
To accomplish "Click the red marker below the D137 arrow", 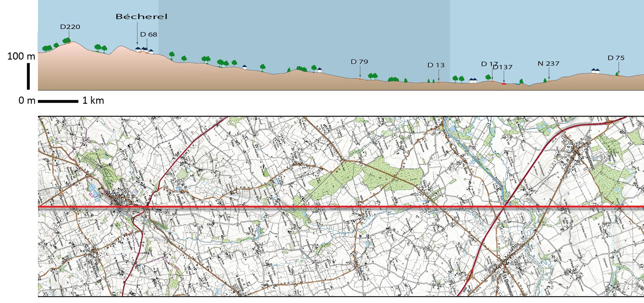I will click(x=504, y=84).
